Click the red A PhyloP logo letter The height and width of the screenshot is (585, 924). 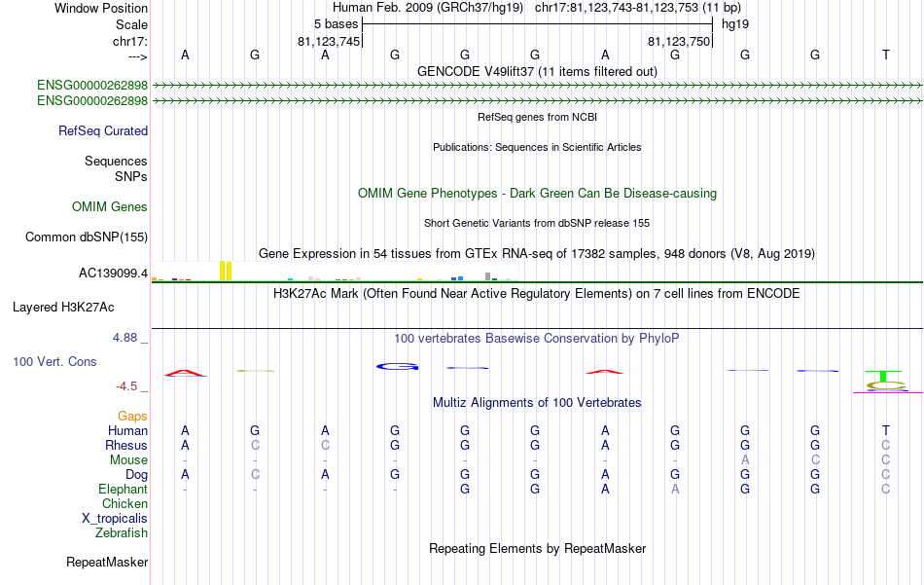point(185,373)
